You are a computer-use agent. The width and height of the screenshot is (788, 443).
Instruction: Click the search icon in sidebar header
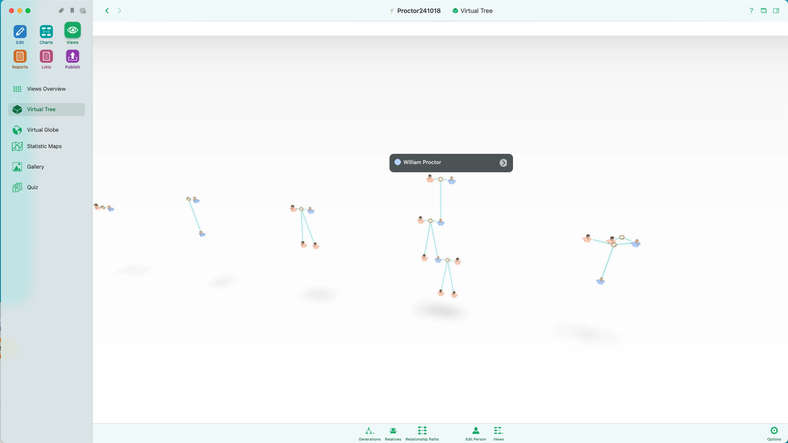83,11
